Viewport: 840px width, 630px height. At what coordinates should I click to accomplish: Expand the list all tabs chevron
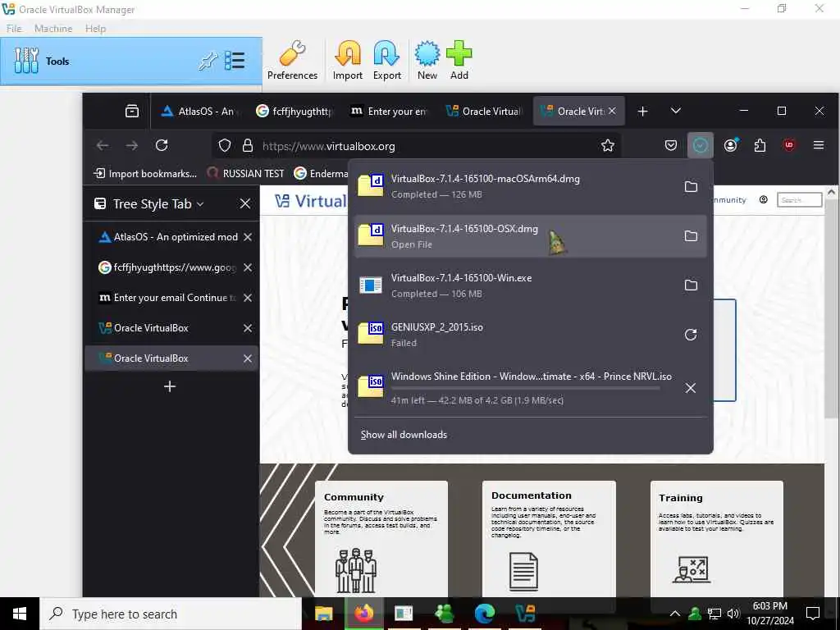click(x=676, y=111)
